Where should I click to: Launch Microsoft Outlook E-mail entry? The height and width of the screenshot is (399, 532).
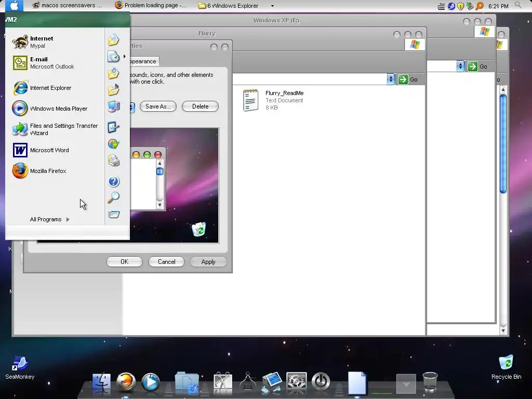(x=54, y=63)
